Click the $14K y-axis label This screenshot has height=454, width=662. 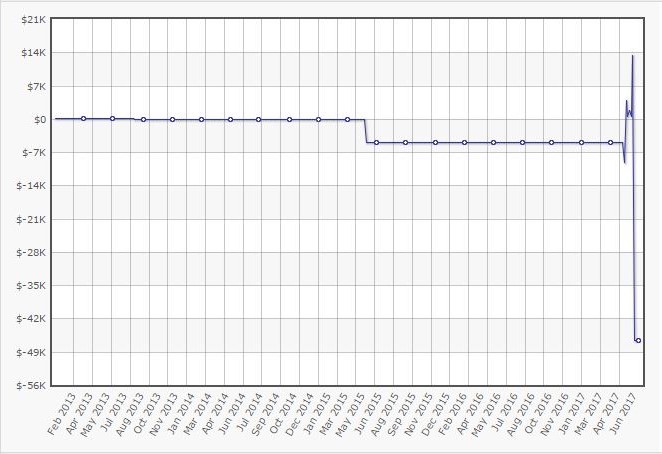coord(34,53)
